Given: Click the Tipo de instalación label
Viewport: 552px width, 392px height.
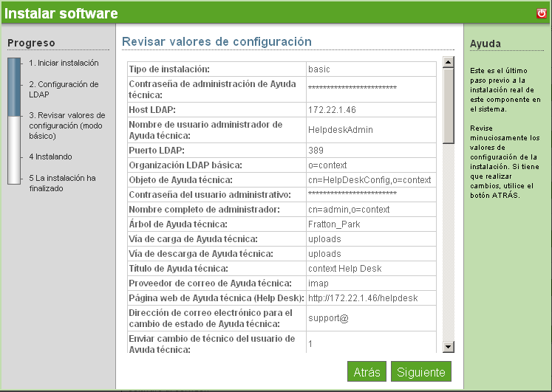Looking at the screenshot, I should tap(169, 69).
